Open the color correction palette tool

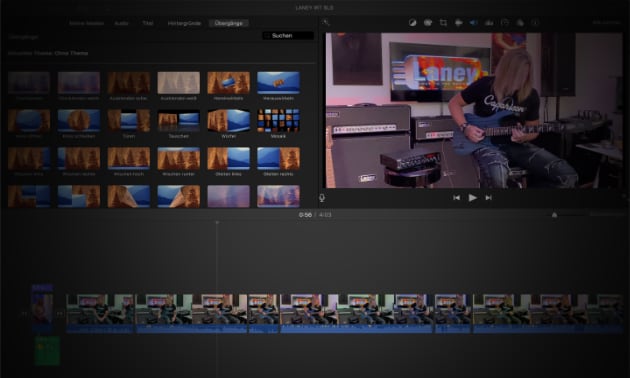tap(428, 23)
